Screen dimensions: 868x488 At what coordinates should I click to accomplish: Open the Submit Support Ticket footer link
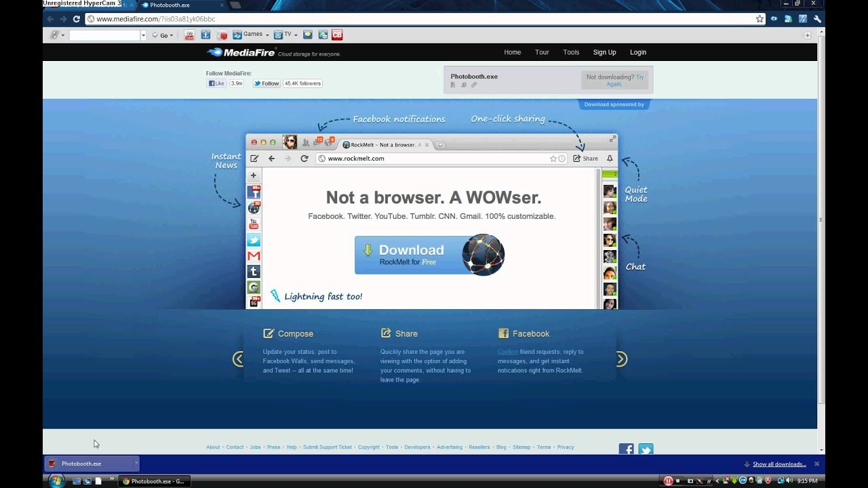point(328,447)
